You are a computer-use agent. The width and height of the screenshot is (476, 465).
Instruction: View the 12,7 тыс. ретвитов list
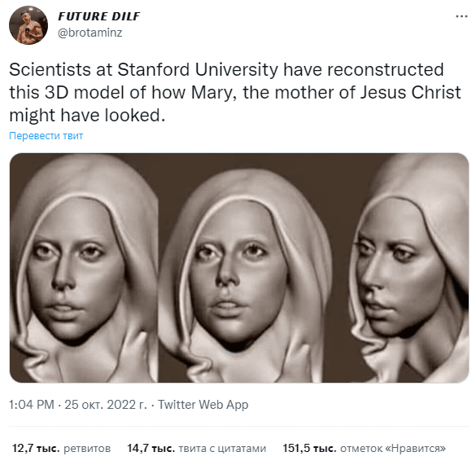(62, 448)
